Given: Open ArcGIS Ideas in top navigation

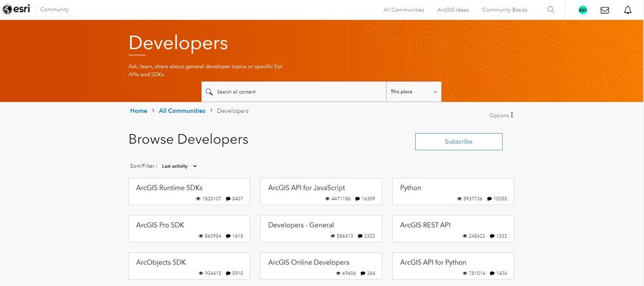Looking at the screenshot, I should (453, 10).
